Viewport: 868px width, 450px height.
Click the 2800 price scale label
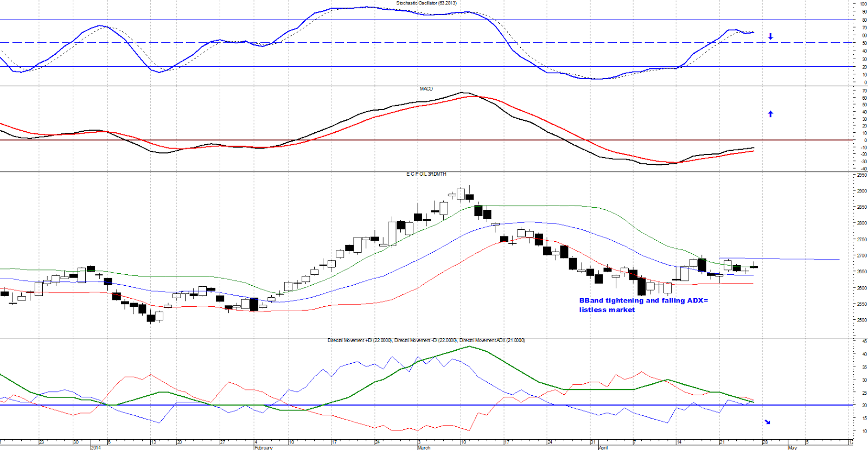[x=861, y=223]
